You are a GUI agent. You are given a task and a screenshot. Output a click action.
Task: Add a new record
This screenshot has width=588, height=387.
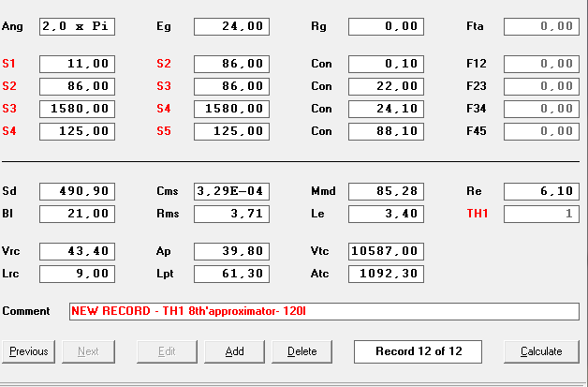[x=234, y=351]
